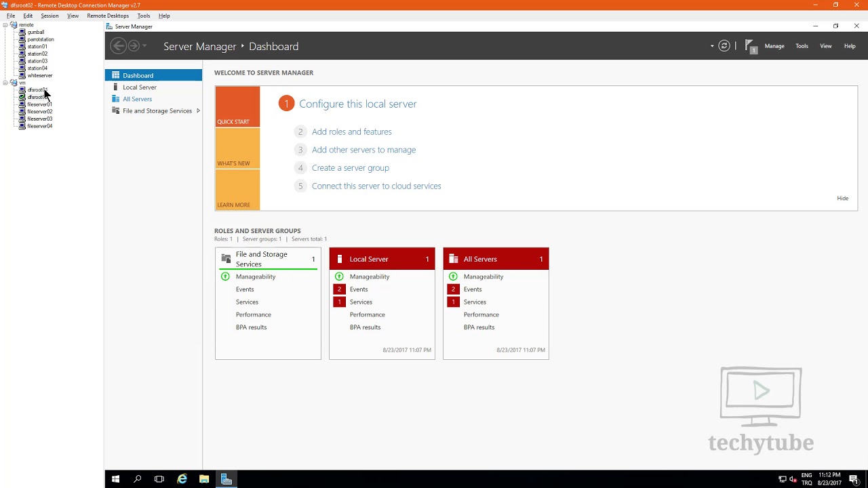Screen dimensions: 868x488
Task: Click the Local Server icon in the sidebar
Action: (x=116, y=87)
